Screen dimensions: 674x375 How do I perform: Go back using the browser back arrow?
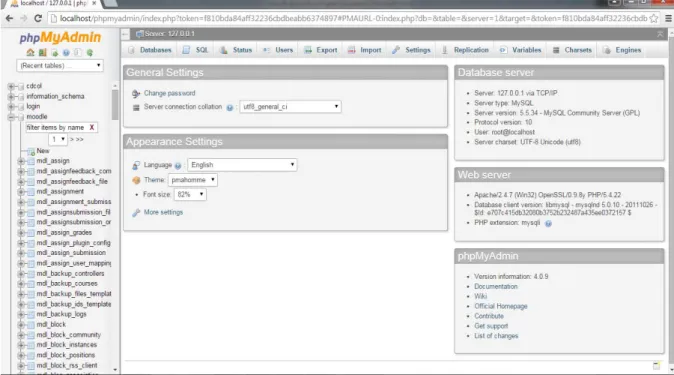(9, 18)
